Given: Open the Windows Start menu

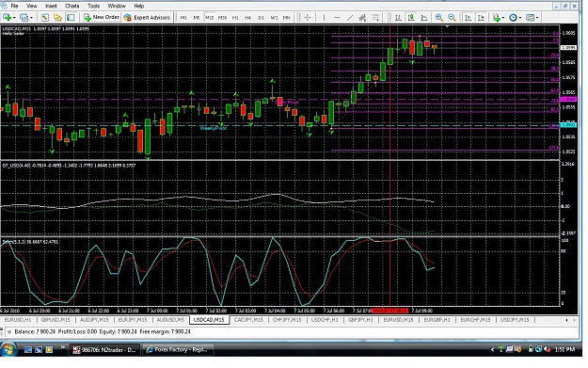Looking at the screenshot, I should point(8,349).
